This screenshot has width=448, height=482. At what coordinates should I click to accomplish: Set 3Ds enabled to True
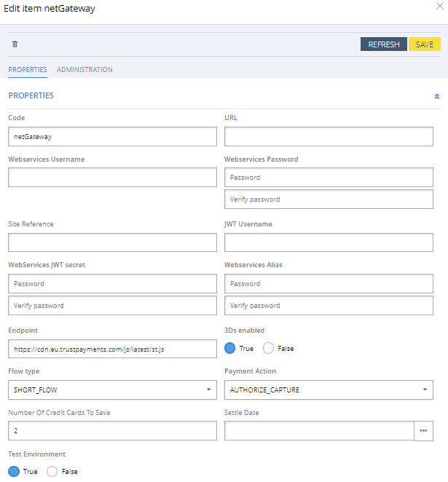(230, 348)
